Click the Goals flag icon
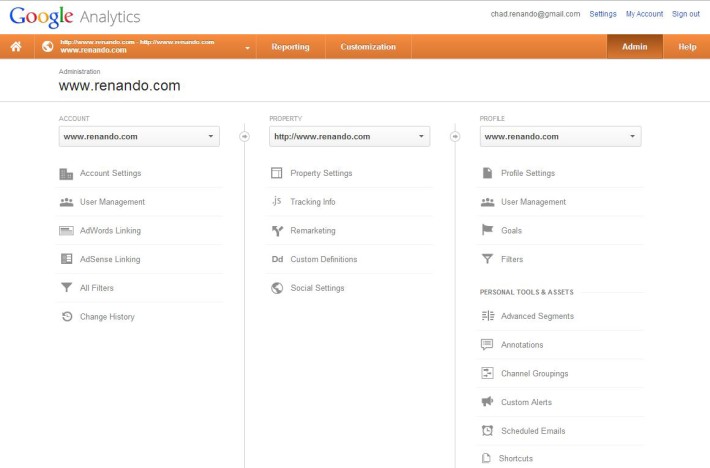The width and height of the screenshot is (710, 468). click(487, 230)
